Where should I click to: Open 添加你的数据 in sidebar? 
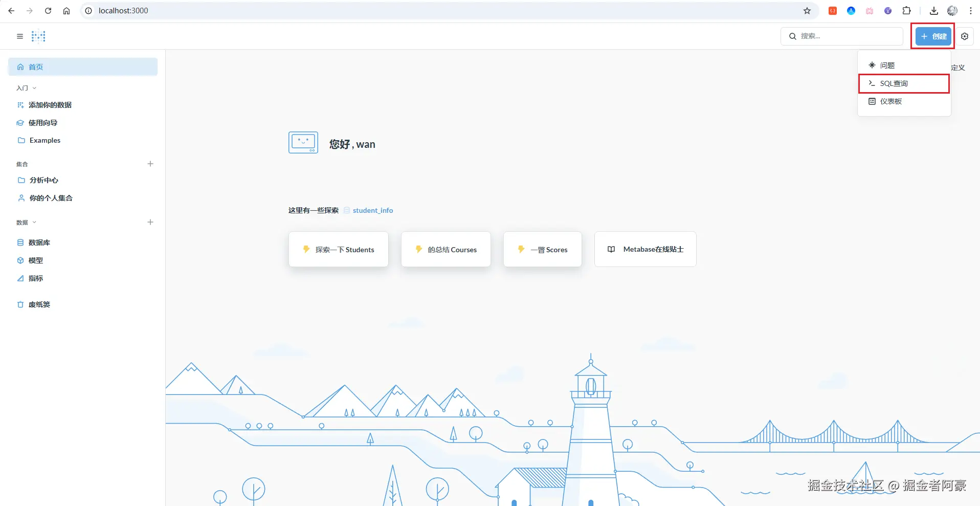coord(83,105)
